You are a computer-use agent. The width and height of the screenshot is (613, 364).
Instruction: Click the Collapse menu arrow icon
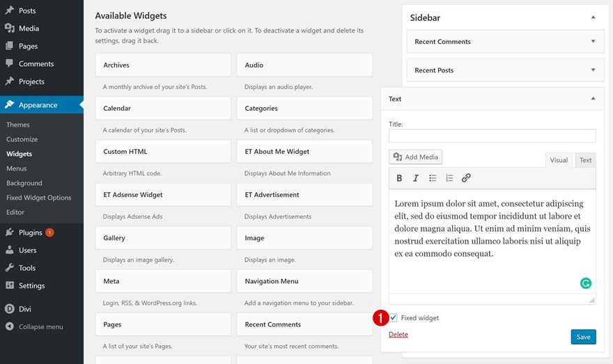(x=10, y=326)
